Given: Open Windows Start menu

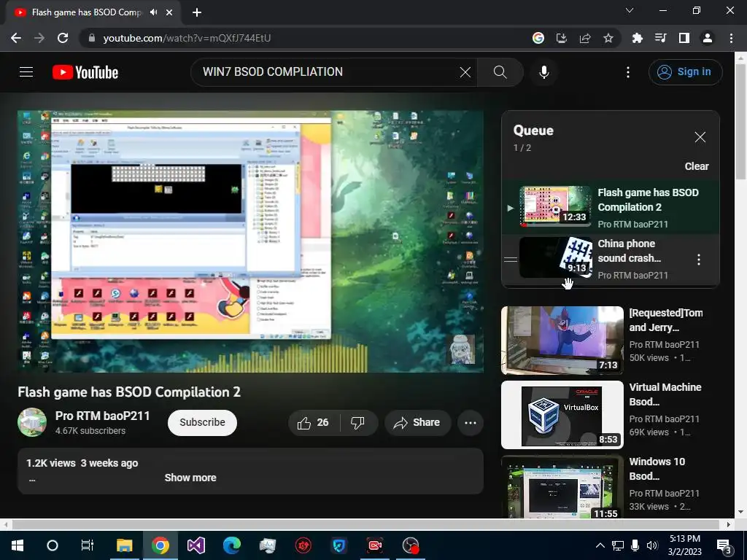Looking at the screenshot, I should [18, 545].
